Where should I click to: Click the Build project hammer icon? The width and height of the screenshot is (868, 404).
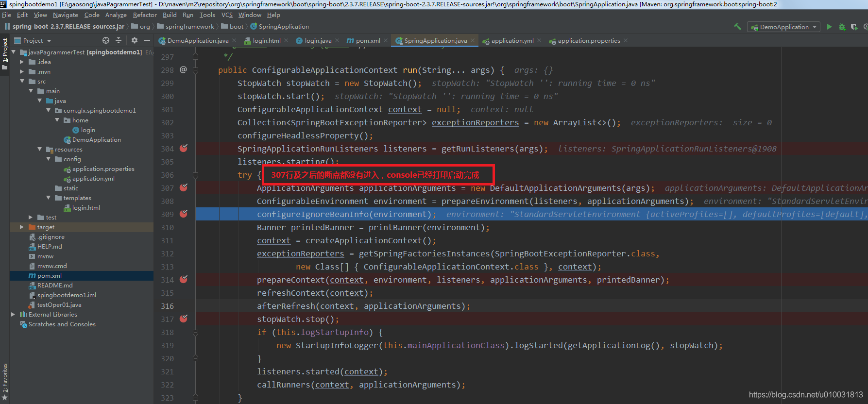(737, 27)
